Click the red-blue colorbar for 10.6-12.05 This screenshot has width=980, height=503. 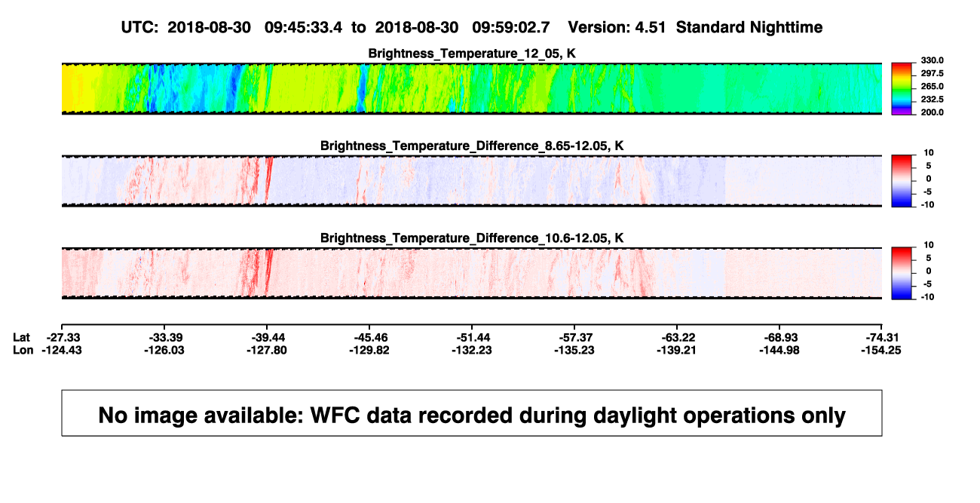point(902,273)
